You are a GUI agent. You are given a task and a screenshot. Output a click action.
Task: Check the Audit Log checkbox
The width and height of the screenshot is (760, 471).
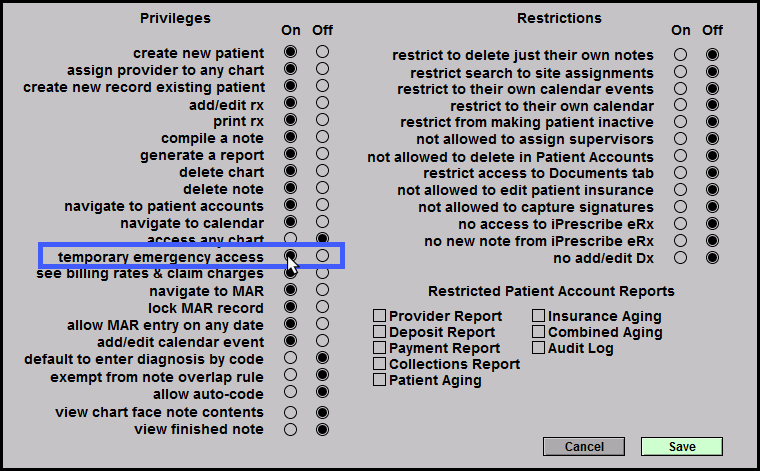tap(539, 348)
